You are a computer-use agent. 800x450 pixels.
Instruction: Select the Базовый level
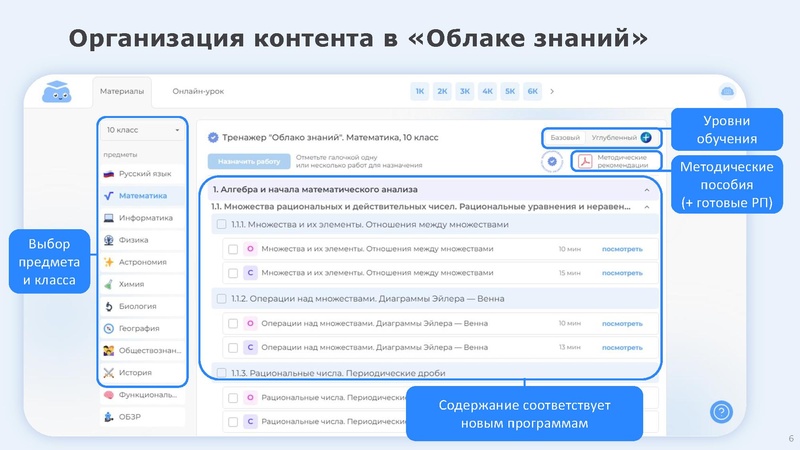point(565,138)
